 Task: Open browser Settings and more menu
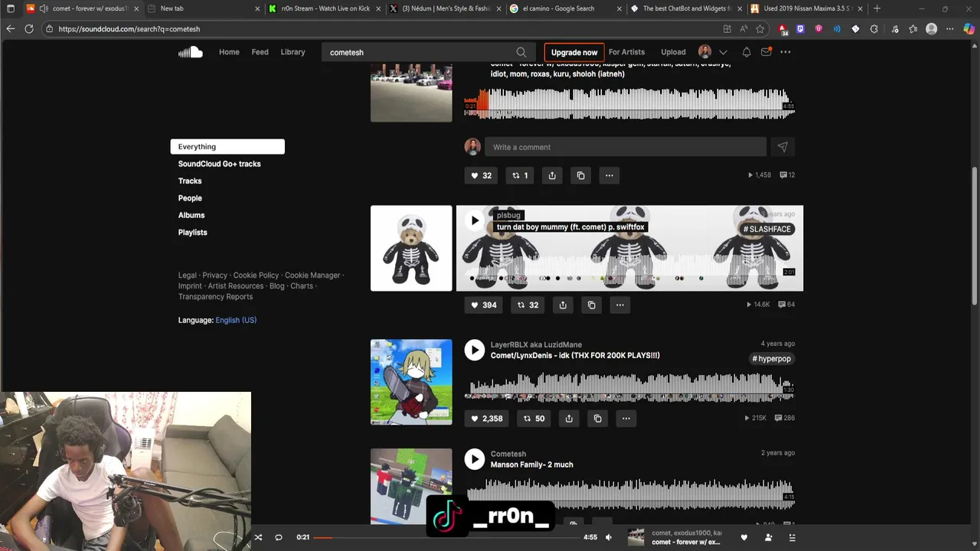[x=950, y=29]
